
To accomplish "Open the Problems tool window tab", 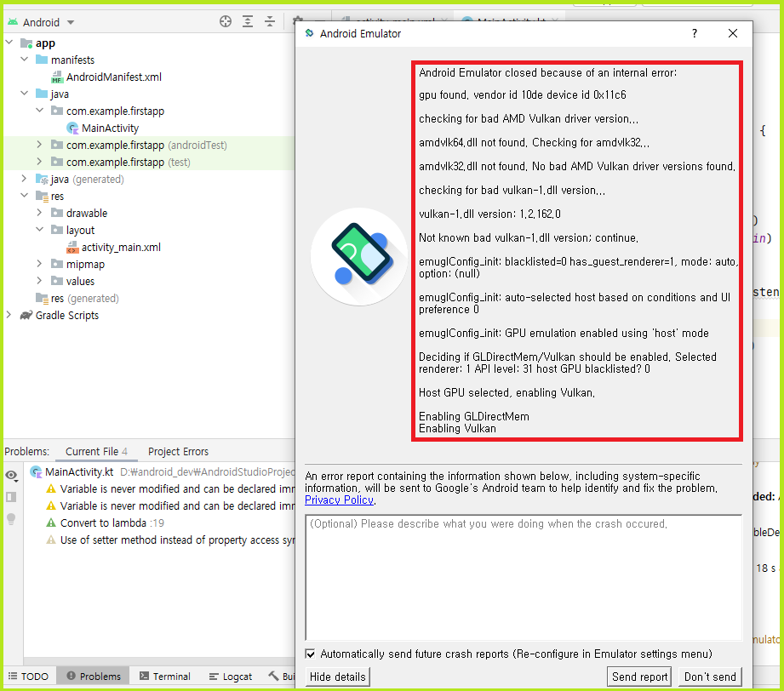I will pyautogui.click(x=94, y=677).
